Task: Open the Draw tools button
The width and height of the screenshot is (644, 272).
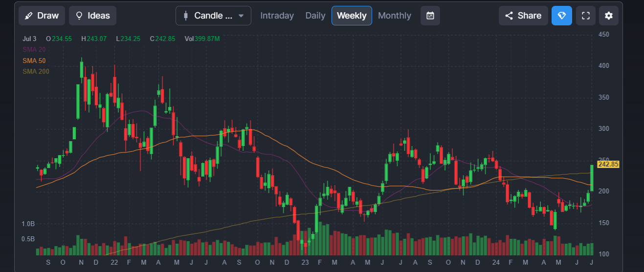Action: [x=42, y=16]
